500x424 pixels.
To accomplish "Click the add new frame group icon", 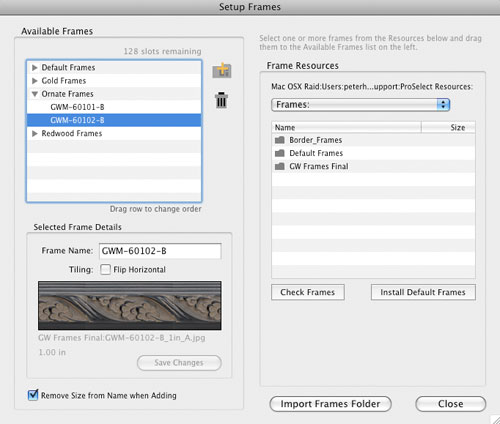I will coord(222,70).
